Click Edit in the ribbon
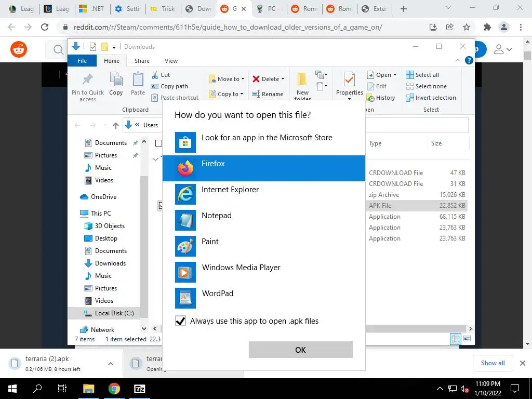 (x=377, y=86)
